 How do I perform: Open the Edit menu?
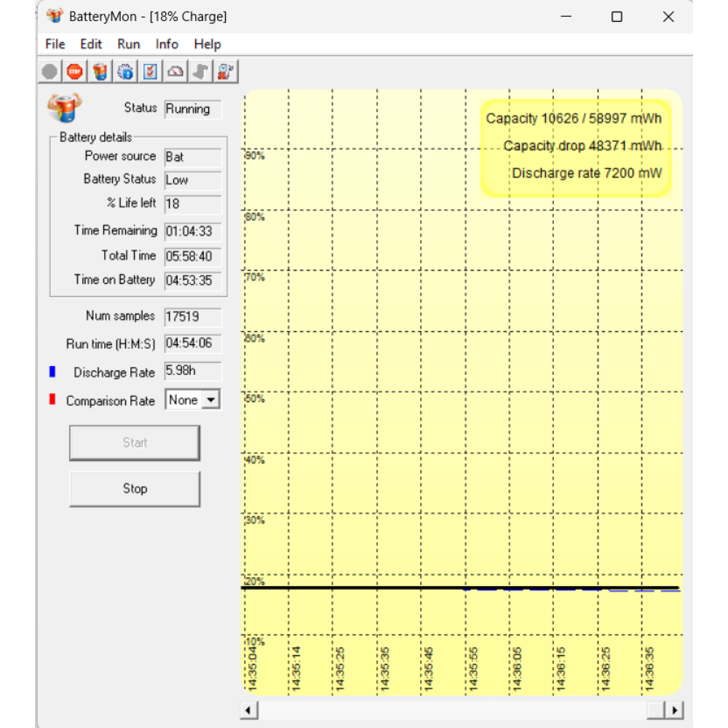(x=91, y=44)
